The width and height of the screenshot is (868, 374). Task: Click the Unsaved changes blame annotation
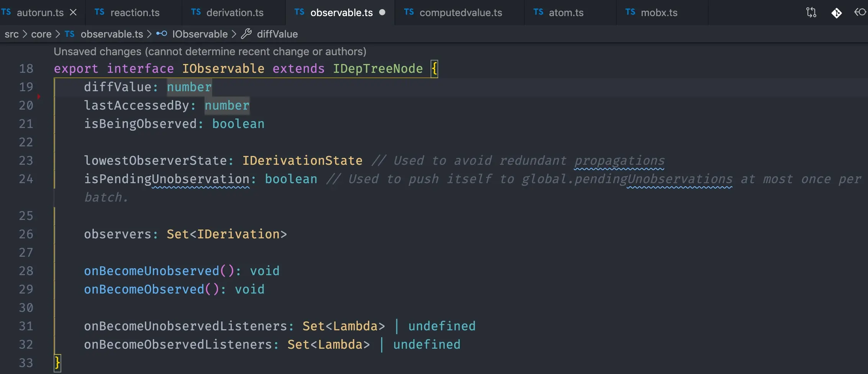click(210, 51)
